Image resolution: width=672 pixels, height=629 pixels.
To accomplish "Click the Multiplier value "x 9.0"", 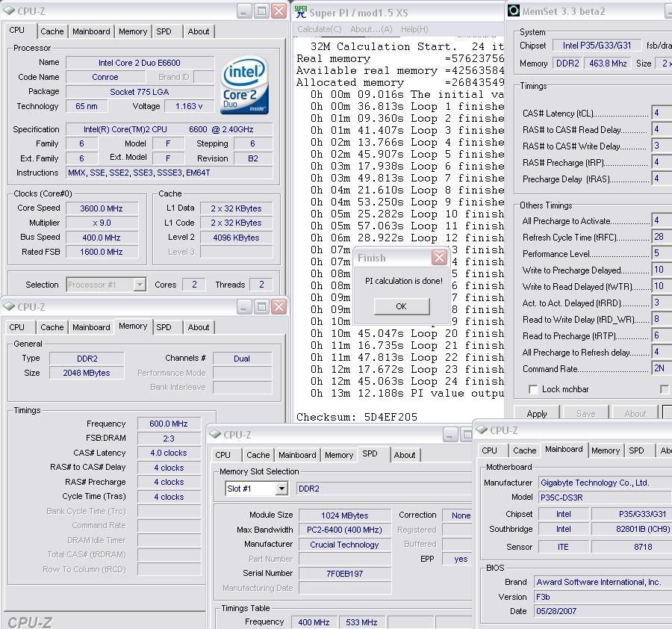I will (102, 223).
